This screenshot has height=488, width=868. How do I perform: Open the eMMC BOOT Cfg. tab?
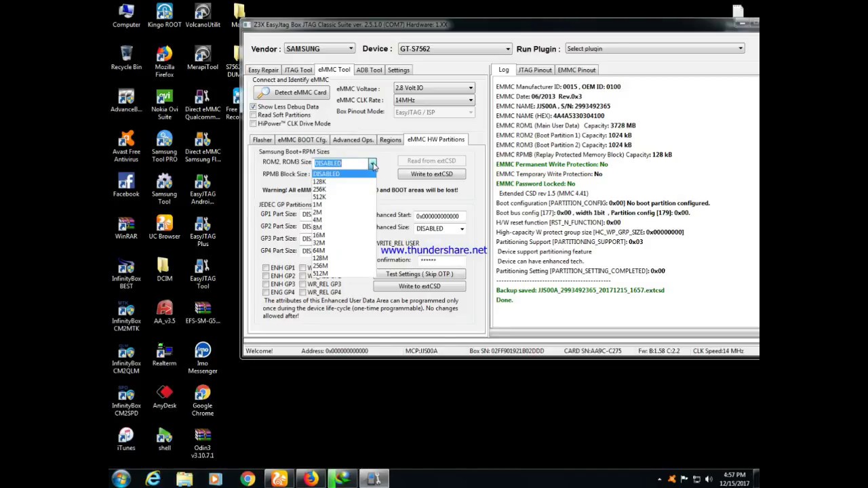click(x=302, y=140)
